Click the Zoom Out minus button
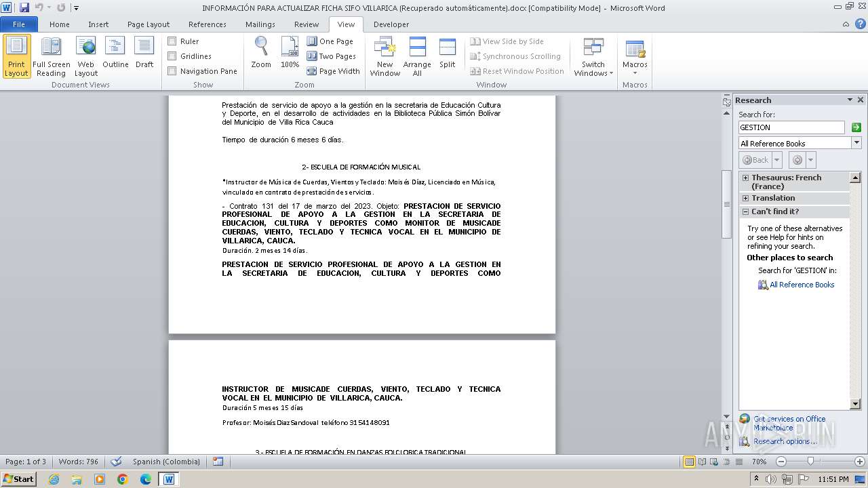The image size is (868, 488). coord(781,462)
